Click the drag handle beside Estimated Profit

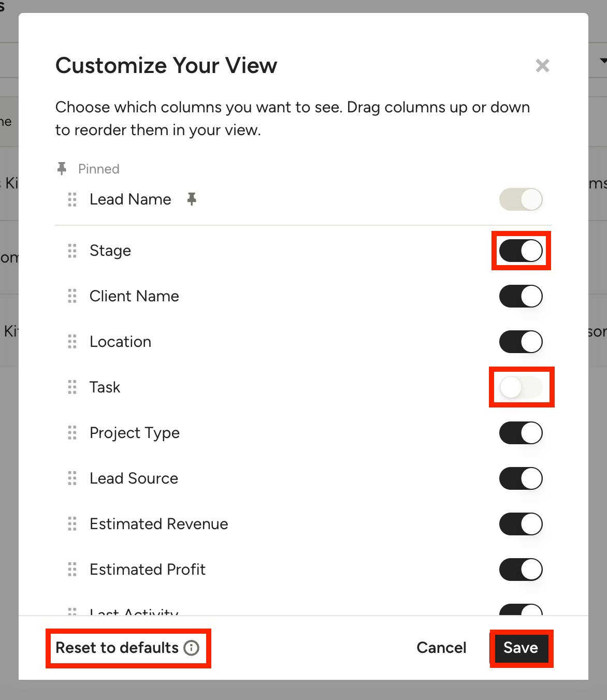point(72,570)
